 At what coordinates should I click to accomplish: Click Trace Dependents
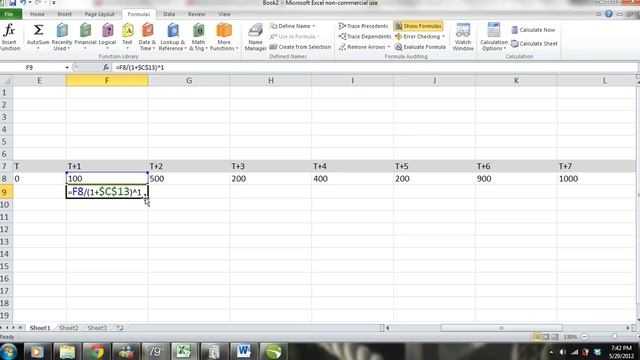tap(364, 37)
